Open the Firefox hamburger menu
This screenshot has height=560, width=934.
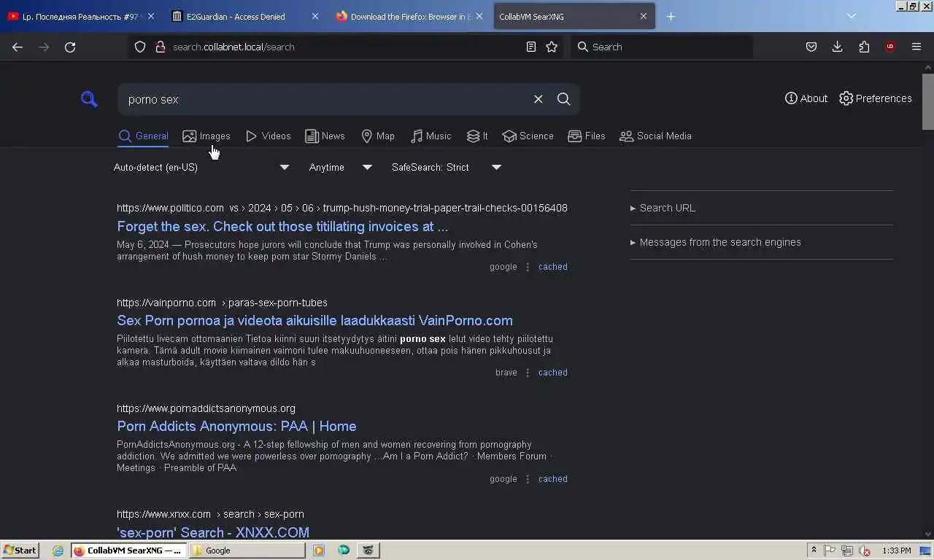tap(916, 47)
